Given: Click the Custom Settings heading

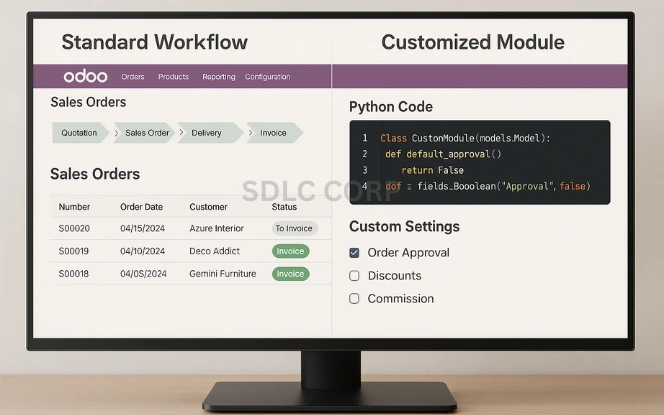Looking at the screenshot, I should [x=404, y=226].
